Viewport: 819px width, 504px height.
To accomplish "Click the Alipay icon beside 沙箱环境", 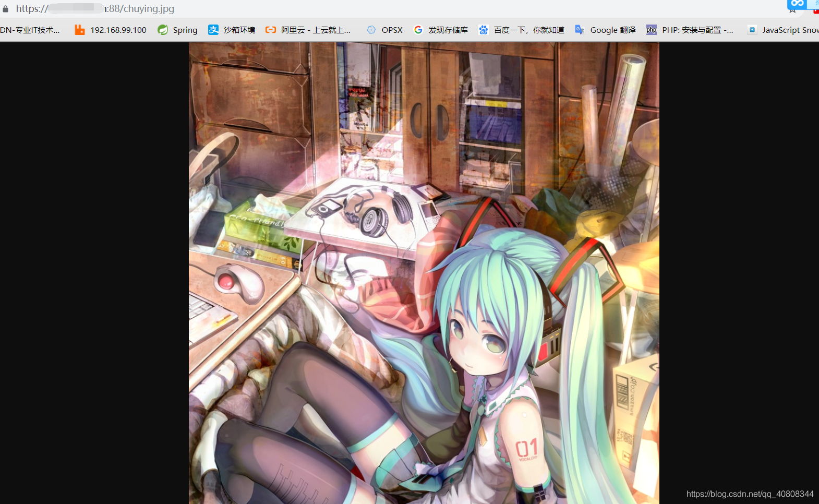I will 213,30.
